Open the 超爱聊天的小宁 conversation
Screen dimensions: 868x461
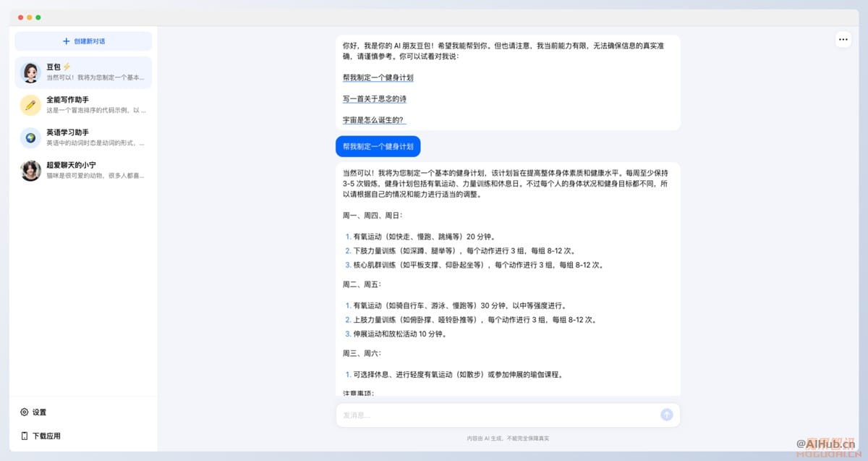click(83, 170)
